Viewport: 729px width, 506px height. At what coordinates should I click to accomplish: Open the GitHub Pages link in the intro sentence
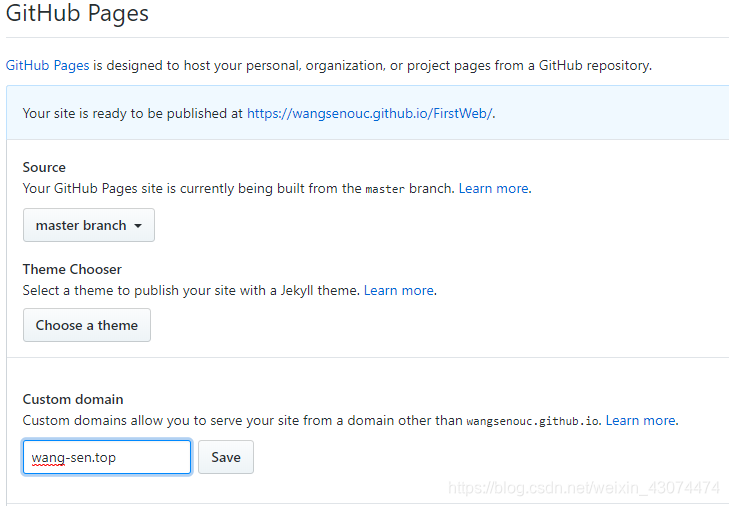pyautogui.click(x=47, y=65)
